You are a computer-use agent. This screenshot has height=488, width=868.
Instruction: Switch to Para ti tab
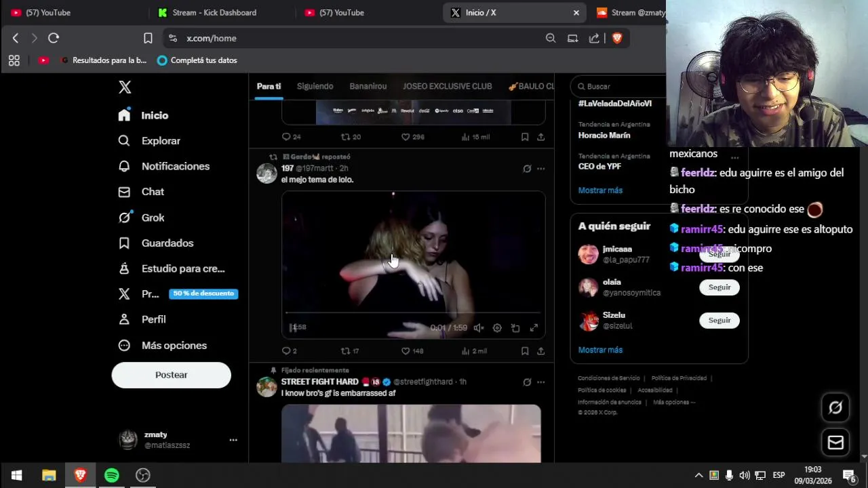coord(269,87)
